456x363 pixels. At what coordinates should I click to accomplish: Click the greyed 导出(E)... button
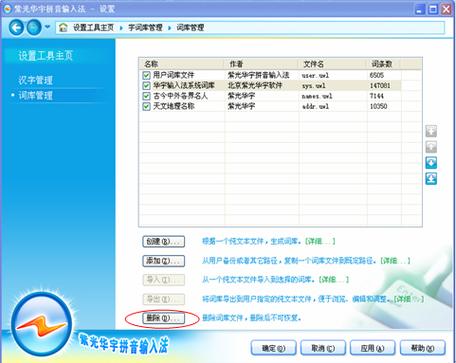tap(163, 299)
